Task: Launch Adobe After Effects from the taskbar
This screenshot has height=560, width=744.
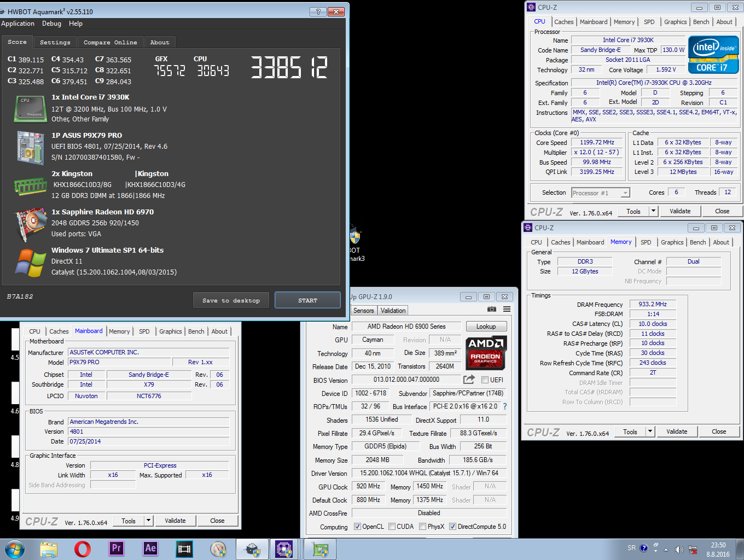Action: click(x=150, y=549)
